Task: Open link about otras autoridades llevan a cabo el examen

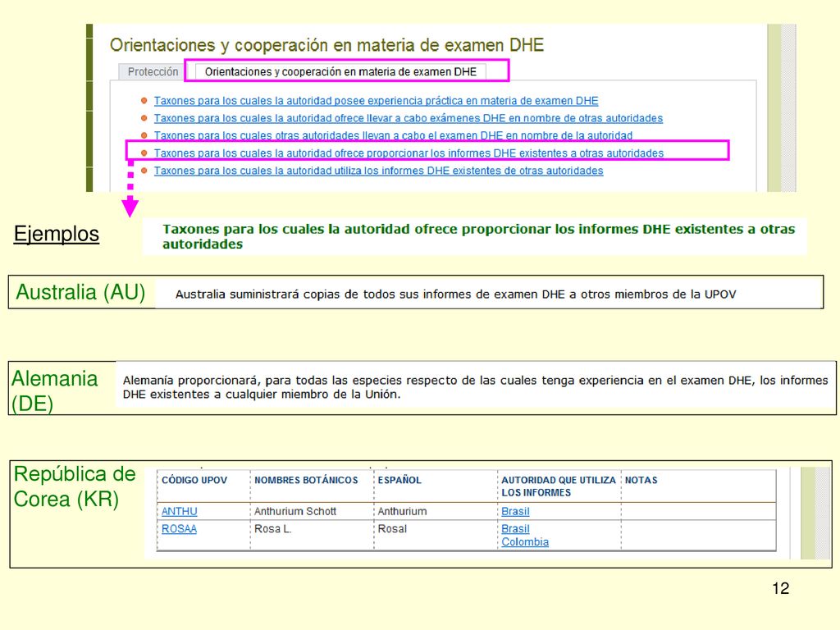Action: tap(393, 135)
